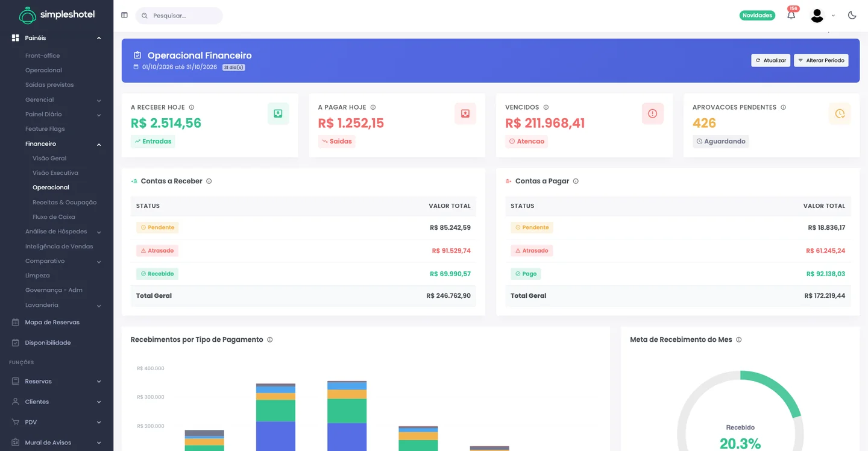Viewport: 868px width, 451px height.
Task: Open Visão Geral under Financeiro
Action: 49,158
